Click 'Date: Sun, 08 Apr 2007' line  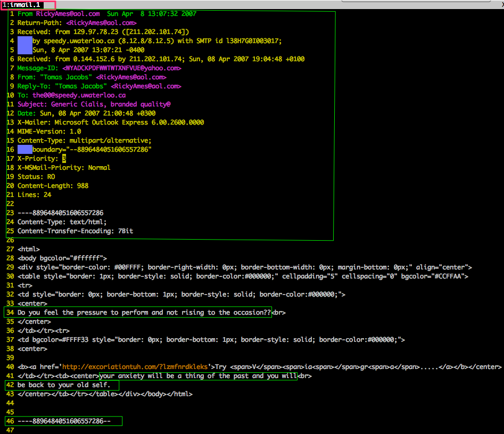click(86, 113)
